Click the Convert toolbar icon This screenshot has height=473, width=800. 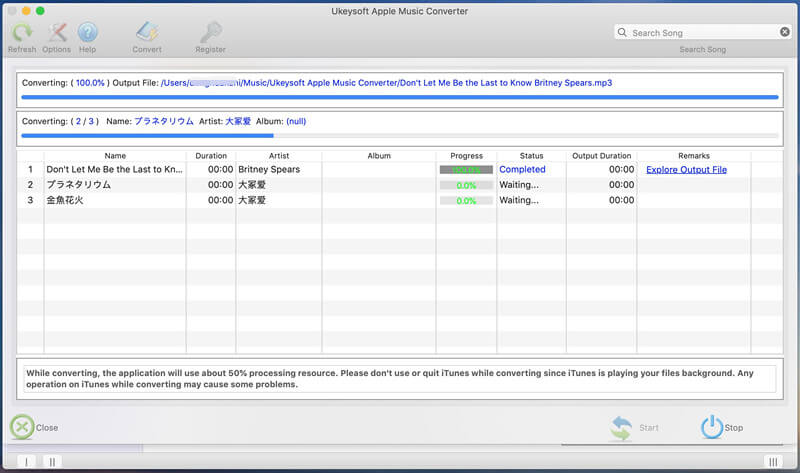pyautogui.click(x=147, y=33)
